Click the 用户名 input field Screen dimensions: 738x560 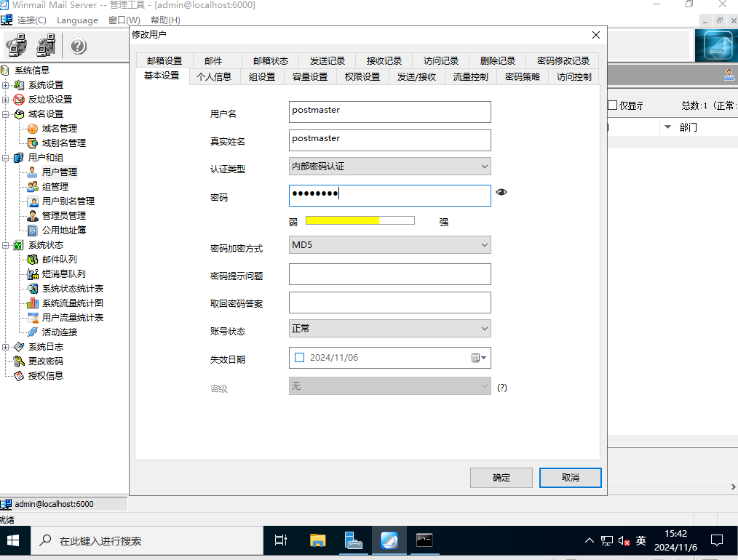click(389, 112)
